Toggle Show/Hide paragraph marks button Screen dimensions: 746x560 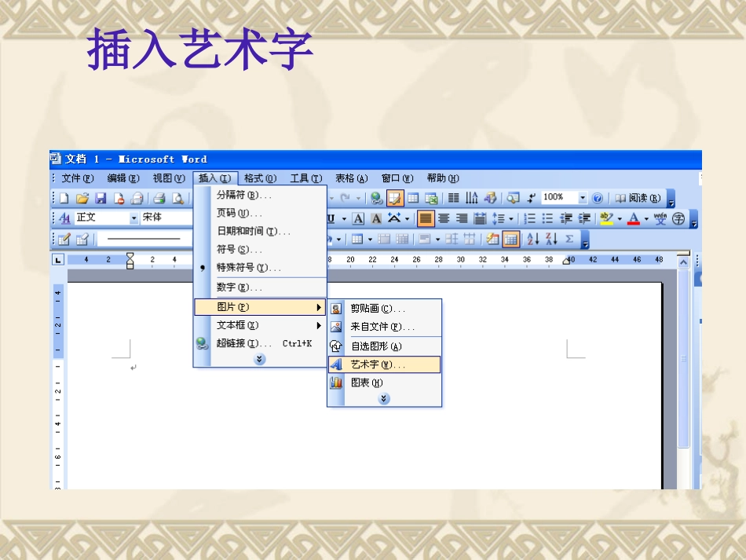pyautogui.click(x=531, y=198)
